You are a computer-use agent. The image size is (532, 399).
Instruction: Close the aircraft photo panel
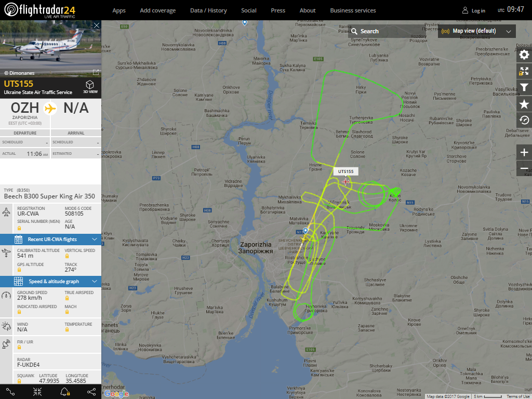tap(97, 25)
